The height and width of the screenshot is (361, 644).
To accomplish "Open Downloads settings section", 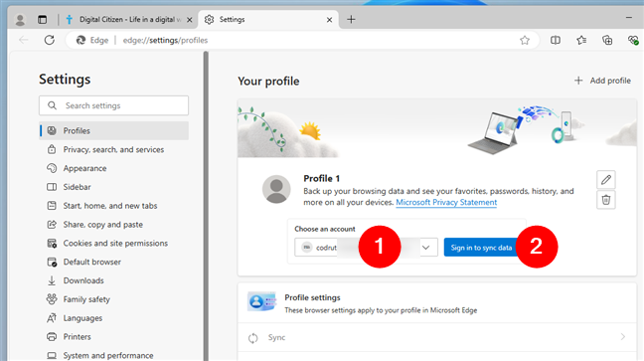I will point(113,280).
